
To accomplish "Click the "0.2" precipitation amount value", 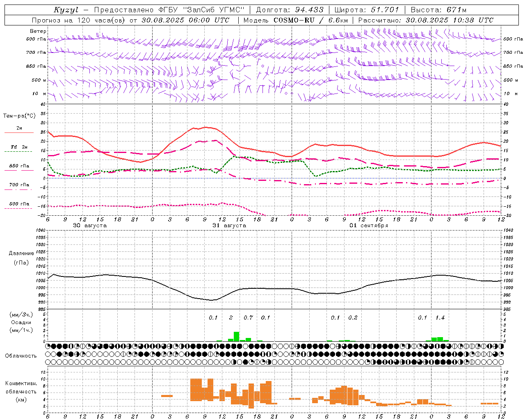I will point(353,317).
